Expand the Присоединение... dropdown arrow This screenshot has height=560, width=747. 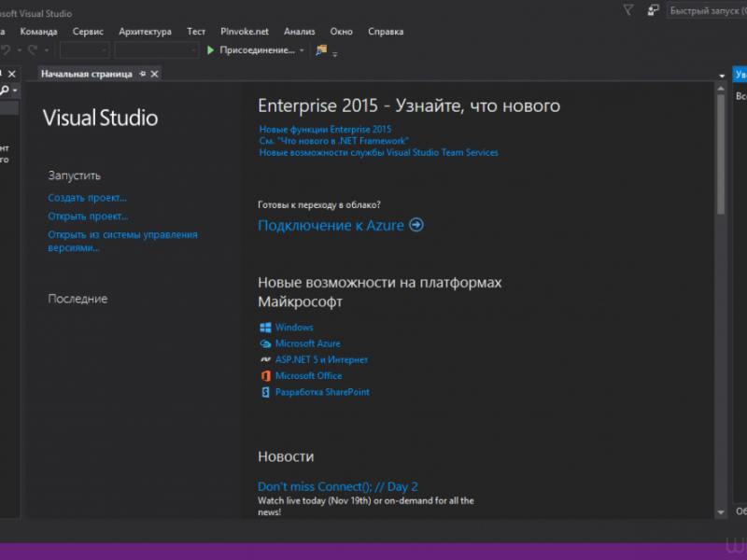point(302,50)
